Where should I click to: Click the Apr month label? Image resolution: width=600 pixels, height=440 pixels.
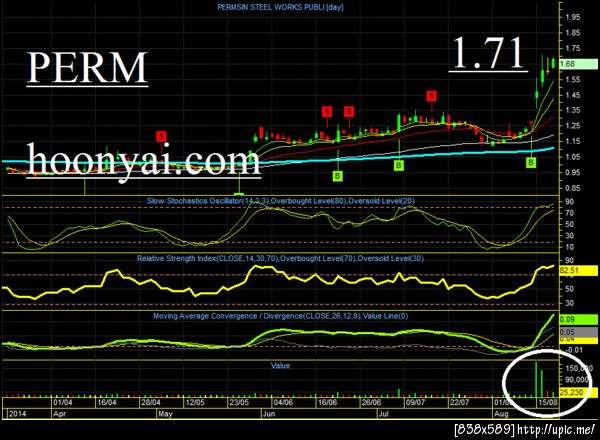click(60, 414)
